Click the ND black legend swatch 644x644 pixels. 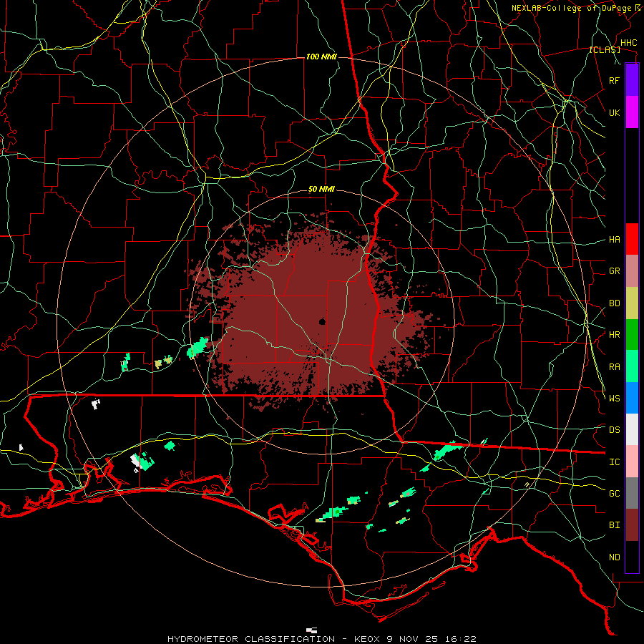632,557
